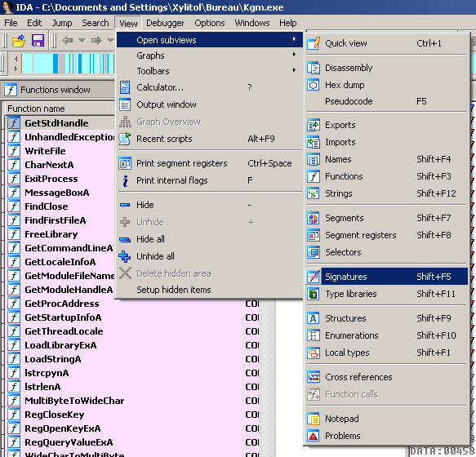Viewport: 476px width, 457px height.
Task: Open the Edit menu
Action: point(34,23)
